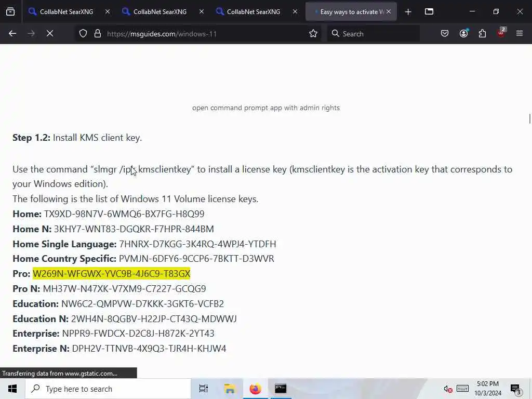Open the touch keyboard tray icon
Screen dimensions: 532x399
(463, 389)
